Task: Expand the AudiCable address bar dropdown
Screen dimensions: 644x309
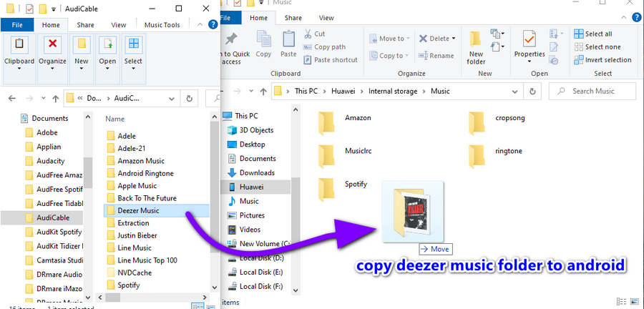Action: click(172, 99)
